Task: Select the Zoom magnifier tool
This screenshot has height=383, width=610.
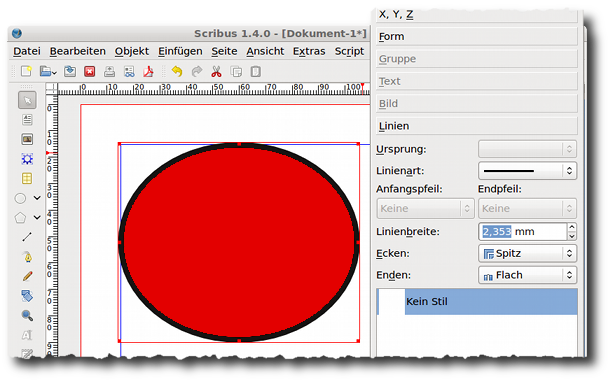Action: [27, 315]
